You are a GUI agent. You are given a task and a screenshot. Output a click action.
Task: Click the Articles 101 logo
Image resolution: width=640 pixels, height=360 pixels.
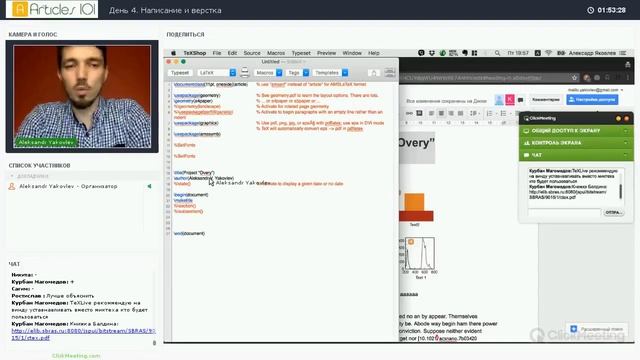(52, 9)
